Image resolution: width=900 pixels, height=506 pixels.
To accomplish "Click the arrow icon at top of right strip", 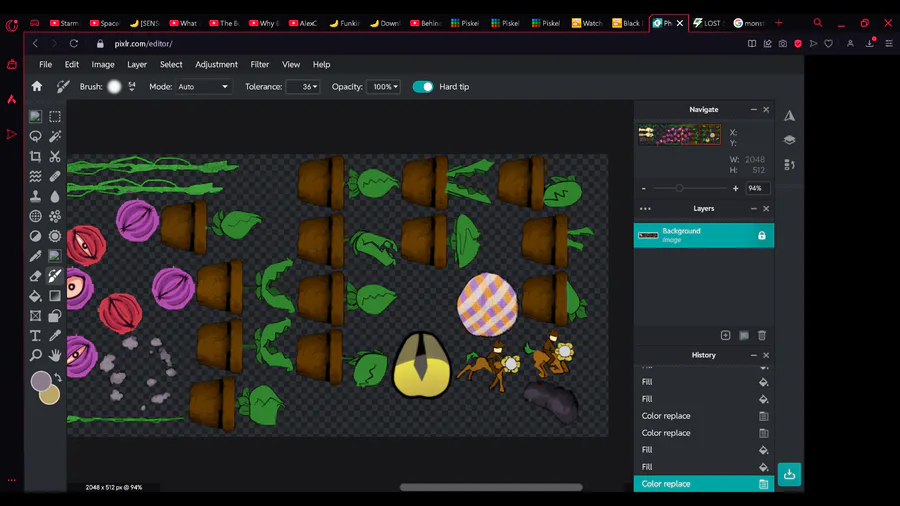I will tap(789, 115).
